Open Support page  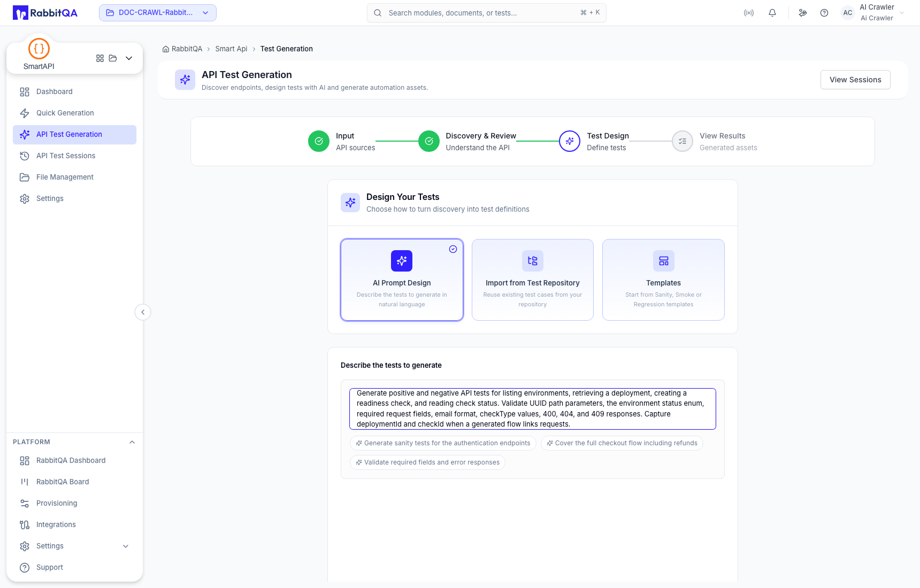coord(74,568)
